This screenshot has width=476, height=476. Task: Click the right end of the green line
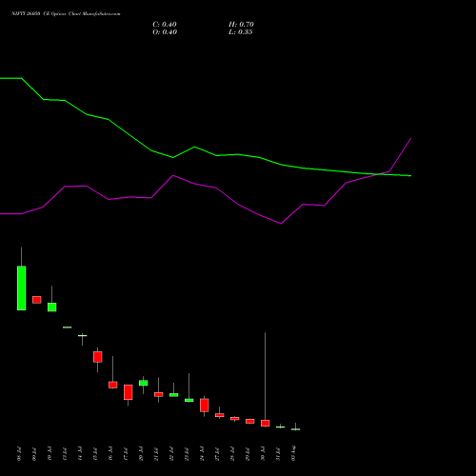tap(410, 175)
